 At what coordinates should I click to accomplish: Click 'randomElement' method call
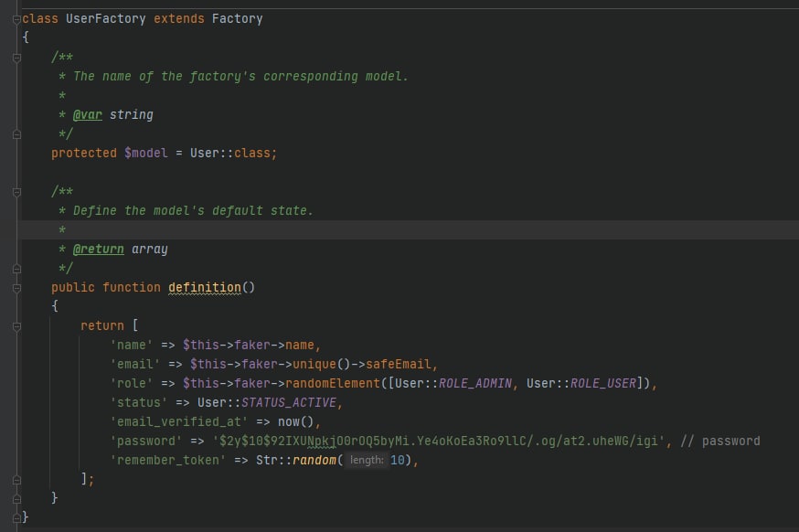pos(333,383)
